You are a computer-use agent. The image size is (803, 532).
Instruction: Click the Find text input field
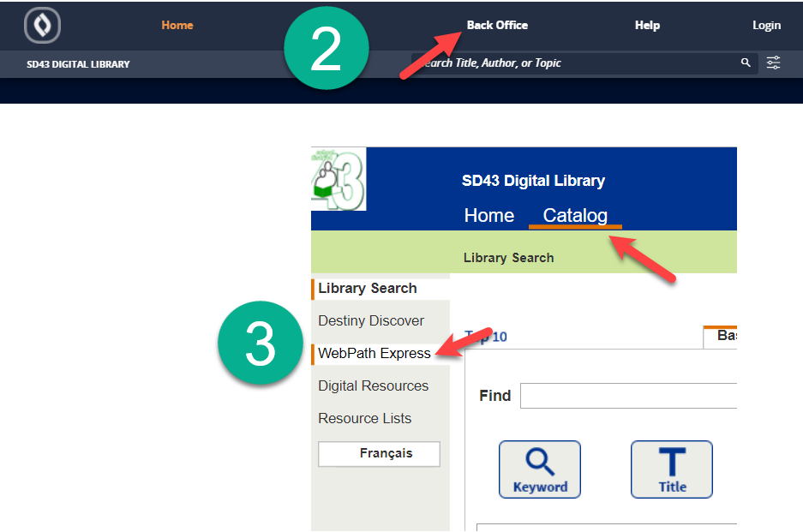point(628,396)
